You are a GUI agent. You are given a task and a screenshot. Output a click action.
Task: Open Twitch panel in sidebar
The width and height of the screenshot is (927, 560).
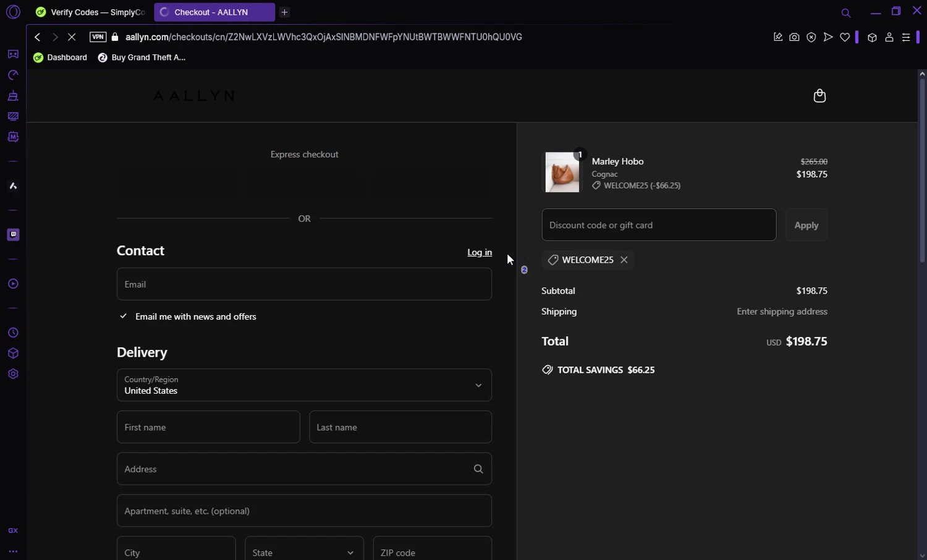(13, 235)
